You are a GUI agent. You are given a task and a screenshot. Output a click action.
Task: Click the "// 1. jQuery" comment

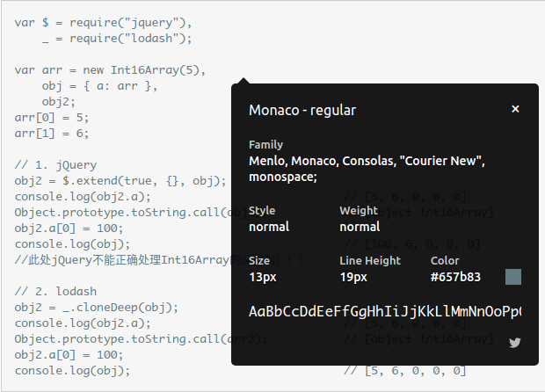(x=55, y=165)
